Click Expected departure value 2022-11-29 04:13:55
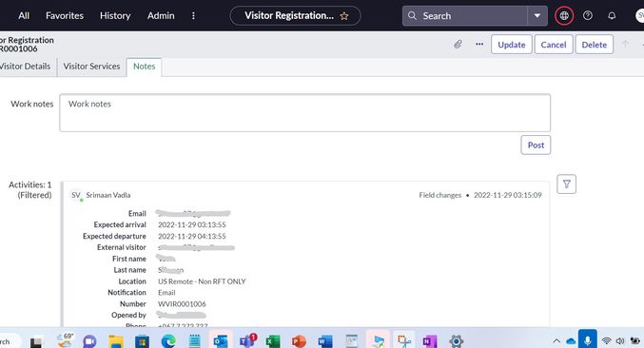The image size is (644, 348). pyautogui.click(x=192, y=237)
